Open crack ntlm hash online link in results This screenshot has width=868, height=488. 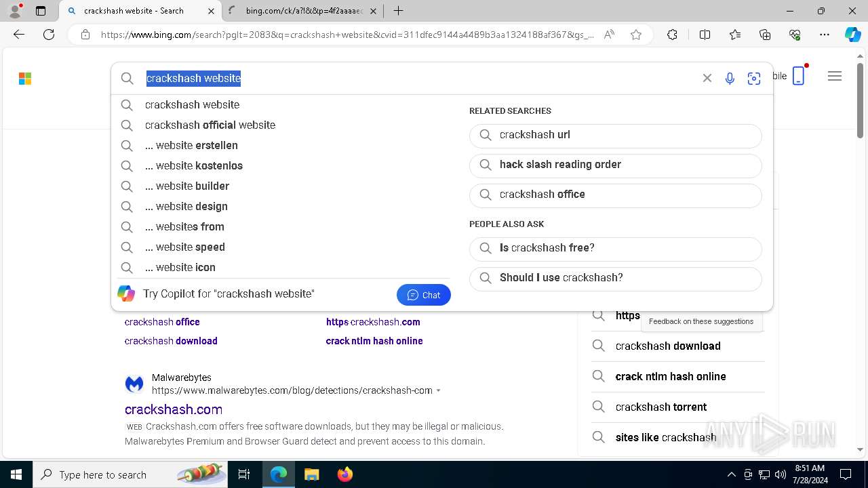pyautogui.click(x=374, y=341)
